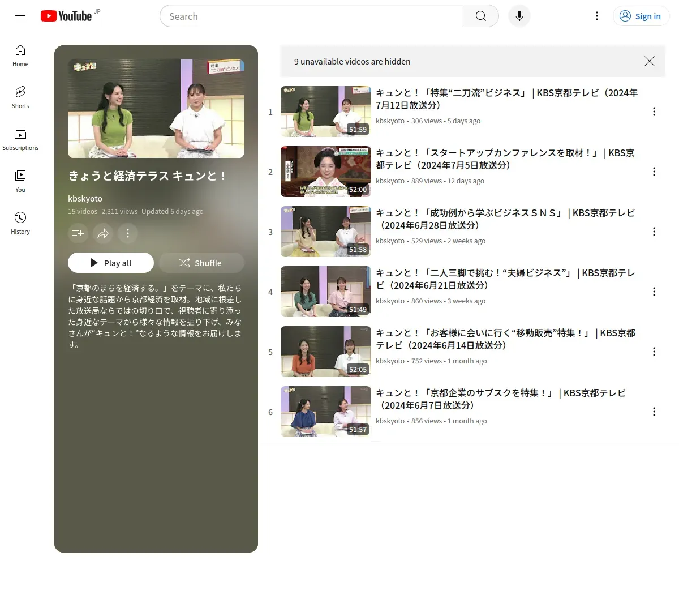Image resolution: width=679 pixels, height=616 pixels.
Task: Open the hamburger guide menu
Action: (x=20, y=16)
